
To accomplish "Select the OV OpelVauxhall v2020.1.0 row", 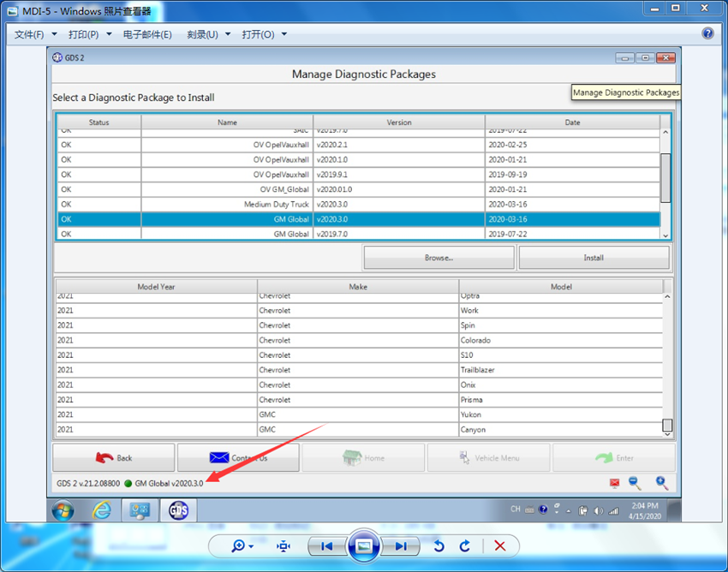I will [x=358, y=160].
